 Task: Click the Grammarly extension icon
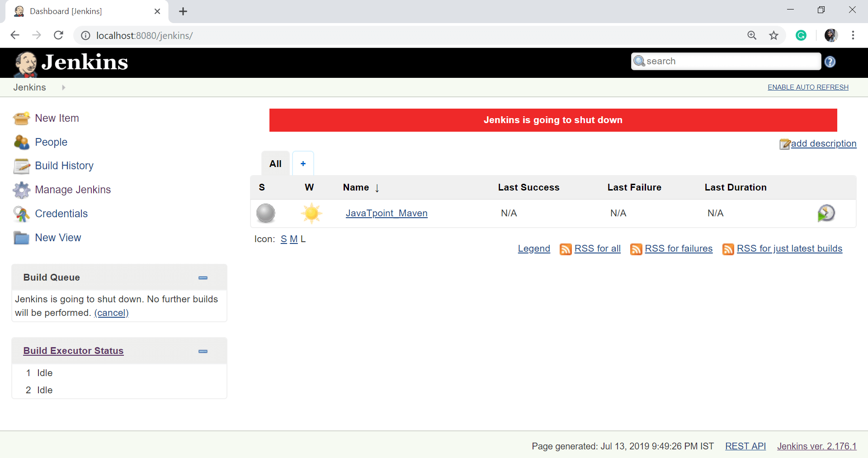point(801,35)
